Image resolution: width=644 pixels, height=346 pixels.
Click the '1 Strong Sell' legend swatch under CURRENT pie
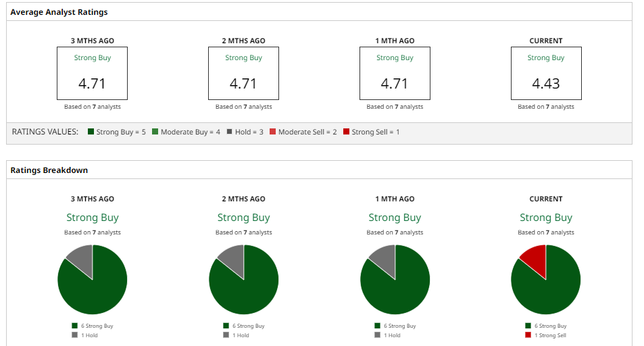528,335
